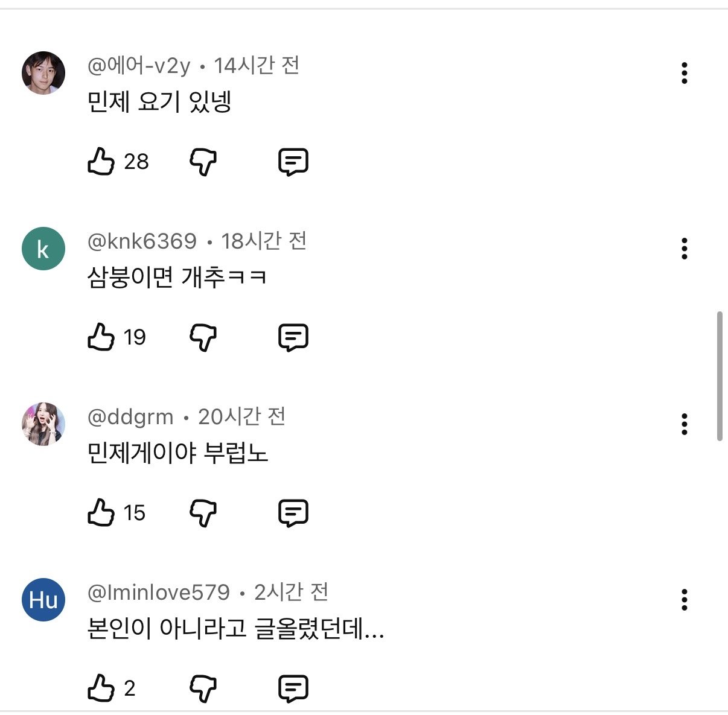Open more options for @Iminlove579 comment
Image resolution: width=728 pixels, height=715 pixels.
(684, 600)
